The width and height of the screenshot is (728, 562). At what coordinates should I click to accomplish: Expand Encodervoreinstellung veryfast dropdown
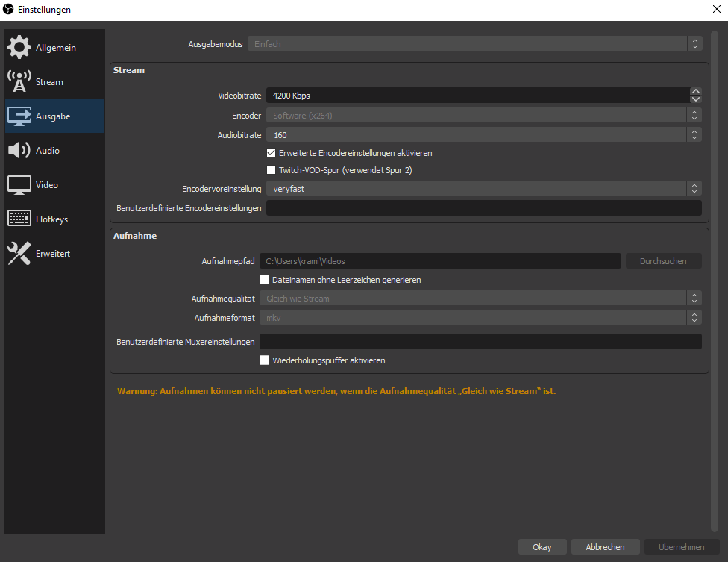[483, 189]
